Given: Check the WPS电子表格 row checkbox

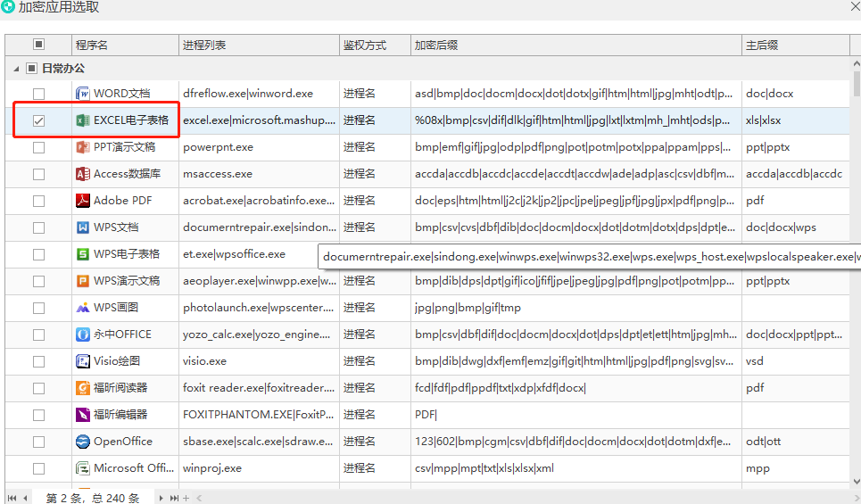Looking at the screenshot, I should pyautogui.click(x=38, y=255).
